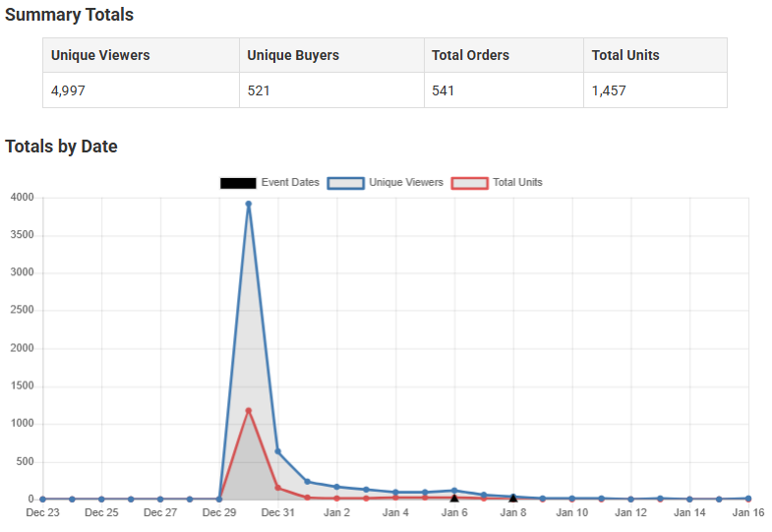Click the Unique Buyers column header
The width and height of the screenshot is (772, 532).
(293, 55)
